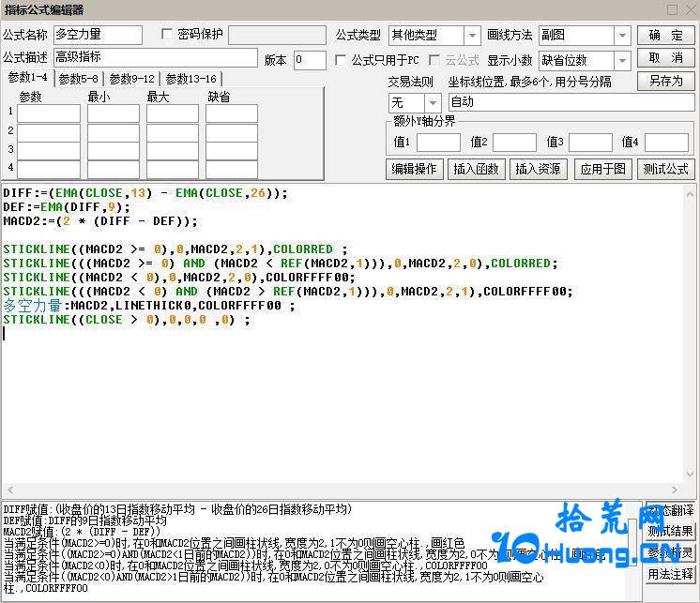The image size is (700, 603).
Task: Click the 另存为 button
Action: click(x=665, y=82)
